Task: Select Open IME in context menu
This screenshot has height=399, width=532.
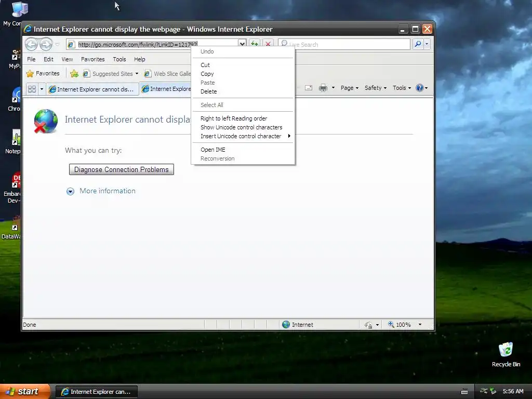Action: pyautogui.click(x=243, y=150)
